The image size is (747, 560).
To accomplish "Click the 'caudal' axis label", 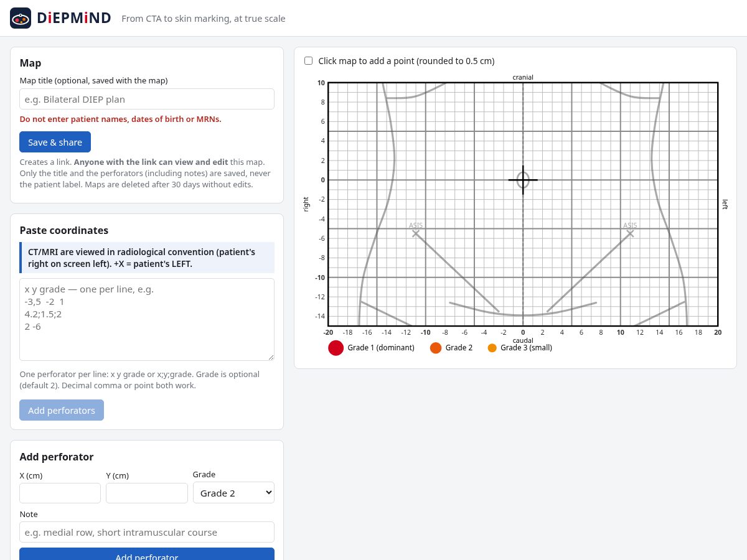I will point(523,340).
